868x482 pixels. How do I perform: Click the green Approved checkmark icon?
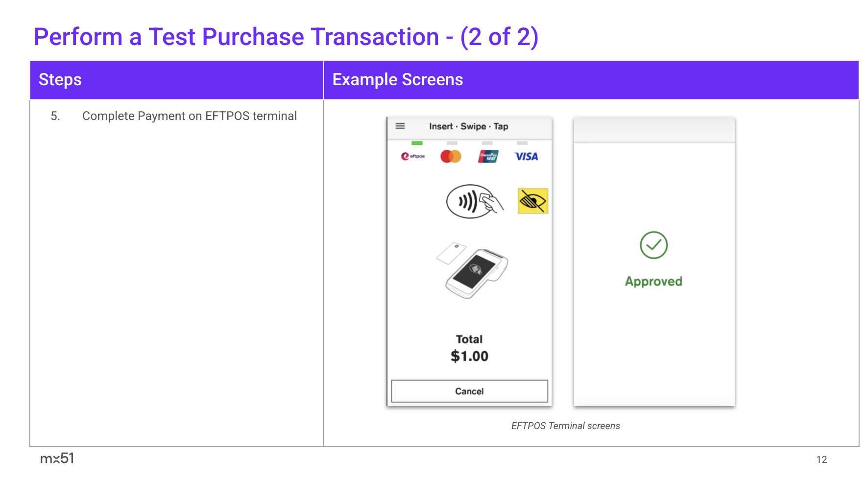(653, 245)
